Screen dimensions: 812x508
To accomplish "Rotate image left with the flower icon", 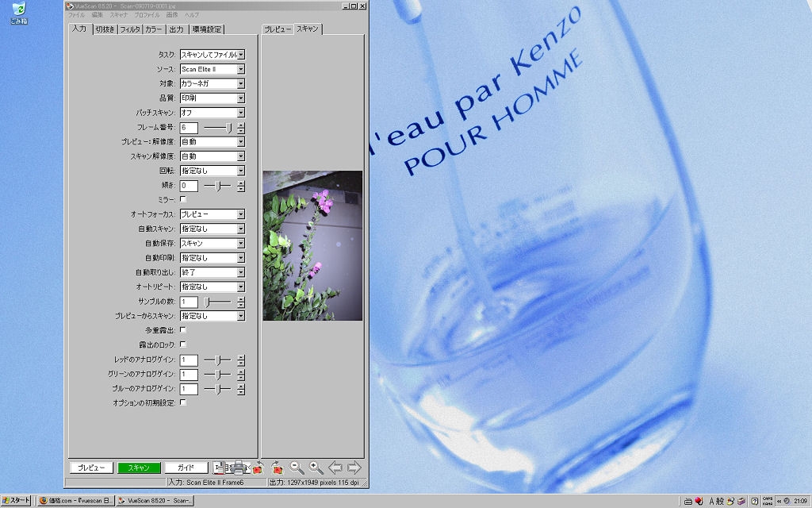I will click(x=258, y=468).
